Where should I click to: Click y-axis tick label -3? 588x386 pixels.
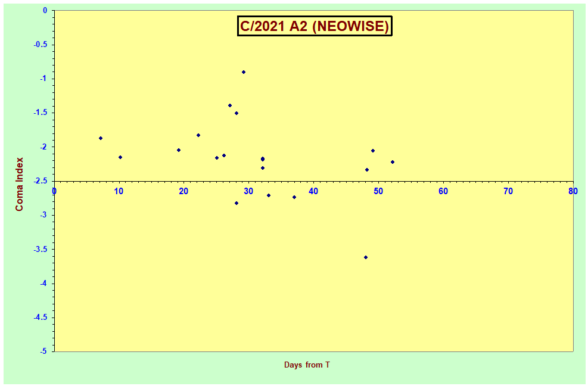pos(43,215)
